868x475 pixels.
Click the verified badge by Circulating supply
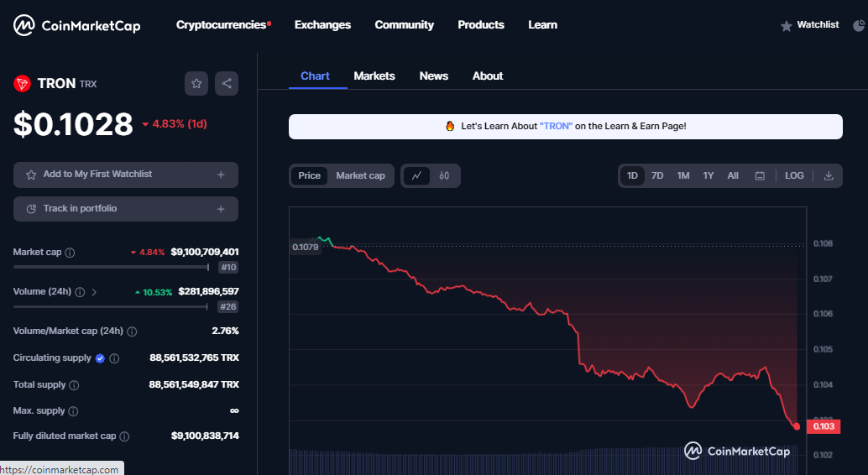point(100,358)
